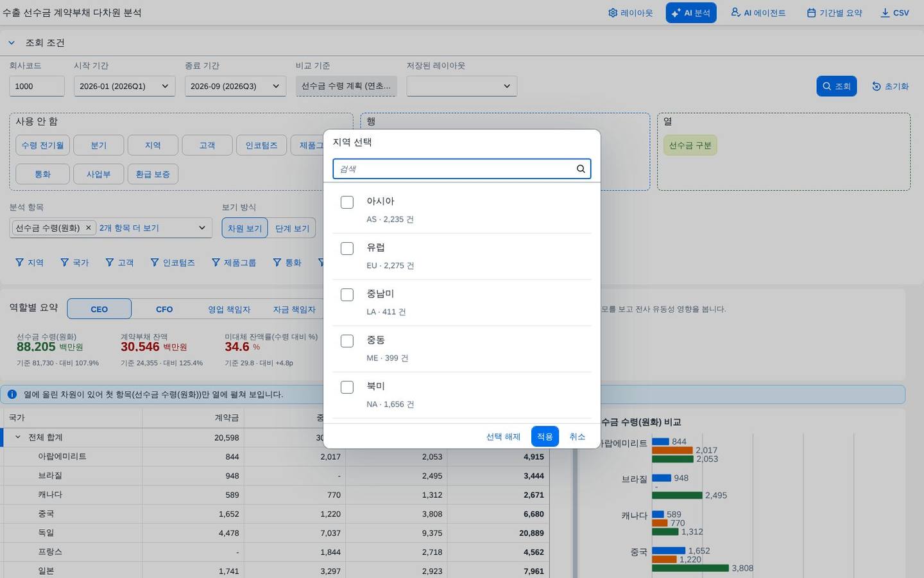Screen dimensions: 924x578
Task: Select the CEO role tab
Action: 99,309
